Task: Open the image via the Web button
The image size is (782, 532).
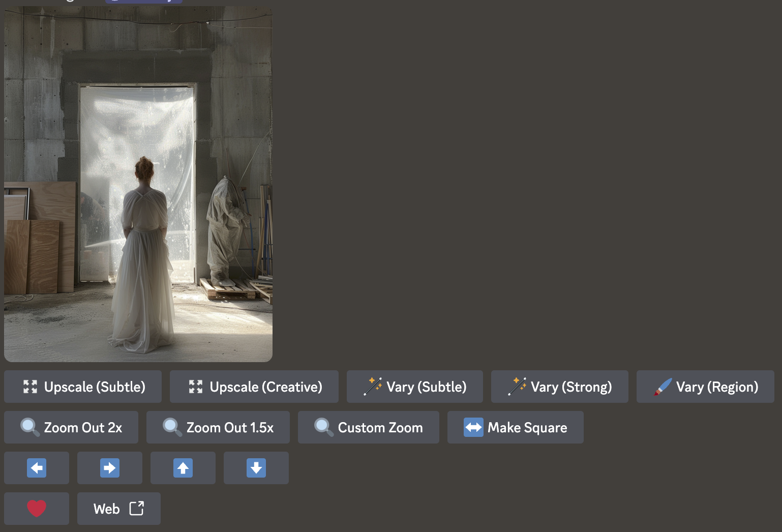Action: (x=107, y=509)
